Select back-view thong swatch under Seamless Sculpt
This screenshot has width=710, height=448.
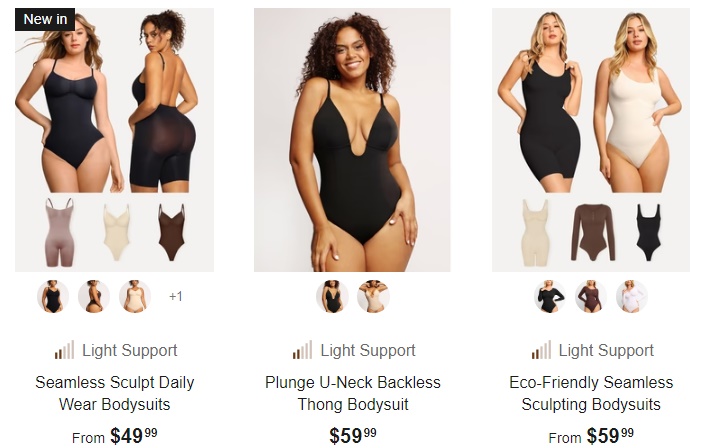click(94, 296)
